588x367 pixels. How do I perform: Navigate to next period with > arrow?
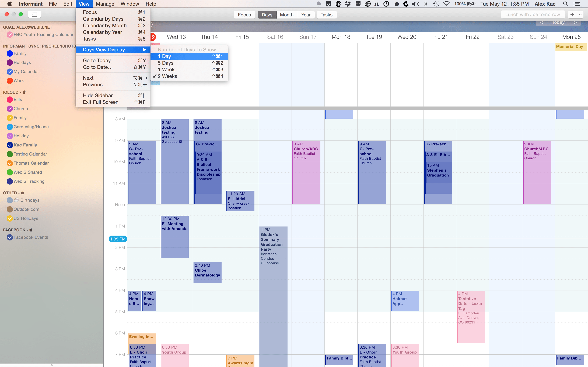(x=575, y=23)
